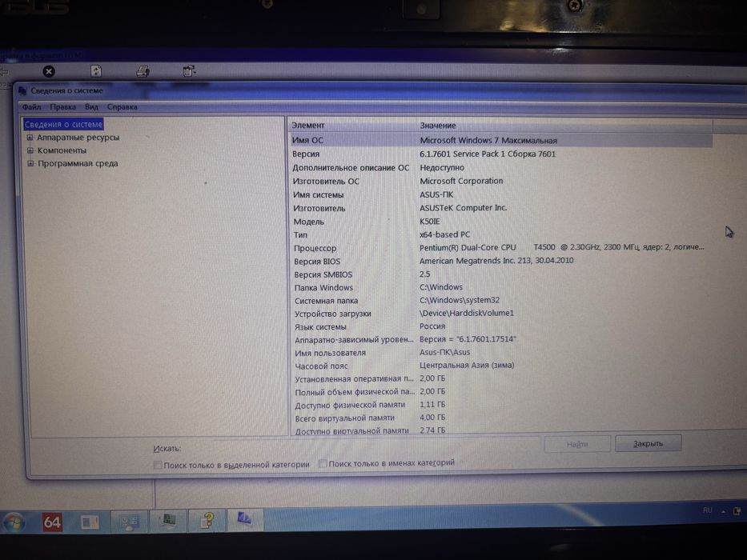Select the Версия BIOS row
This screenshot has height=560, width=747.
[500, 261]
